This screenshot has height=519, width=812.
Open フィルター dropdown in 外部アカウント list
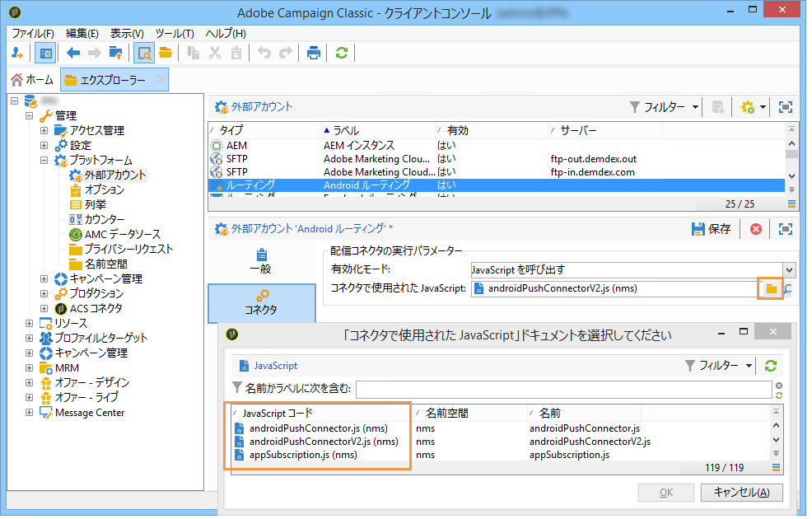664,107
